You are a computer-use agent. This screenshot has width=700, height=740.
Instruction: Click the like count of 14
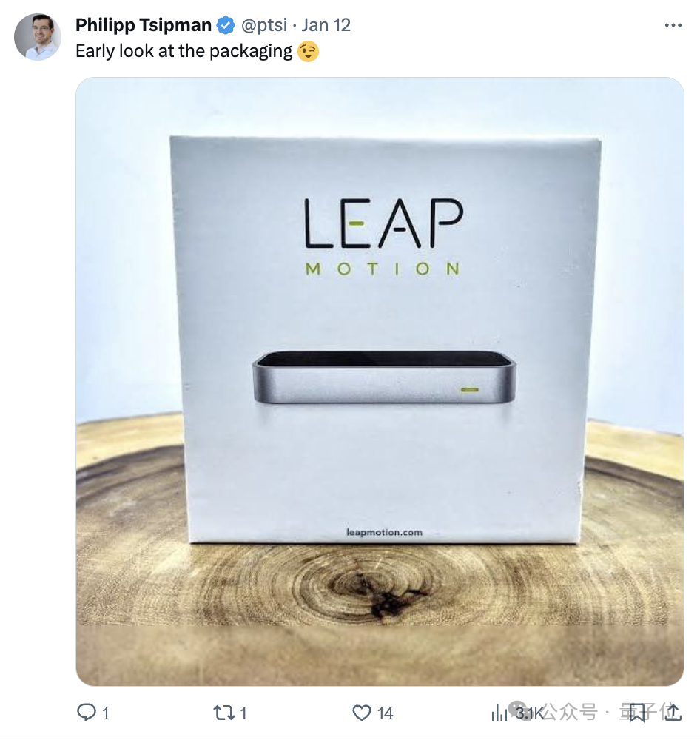pos(385,713)
